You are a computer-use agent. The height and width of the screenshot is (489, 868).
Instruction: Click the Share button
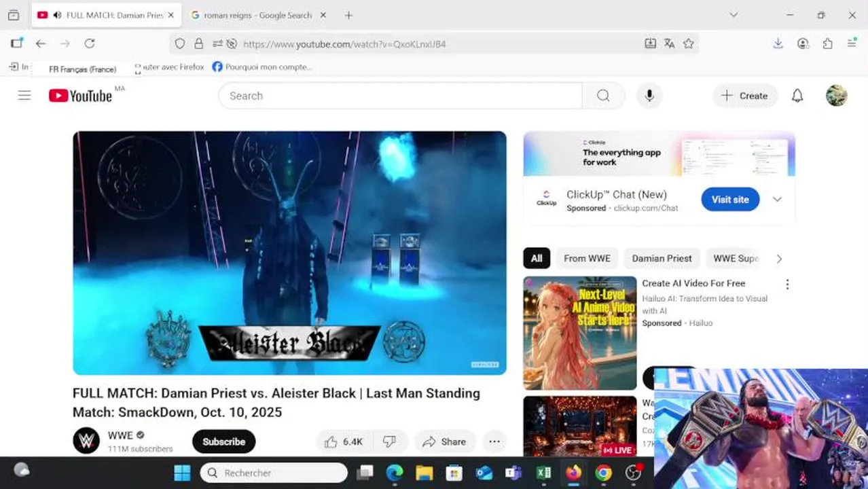coord(444,441)
